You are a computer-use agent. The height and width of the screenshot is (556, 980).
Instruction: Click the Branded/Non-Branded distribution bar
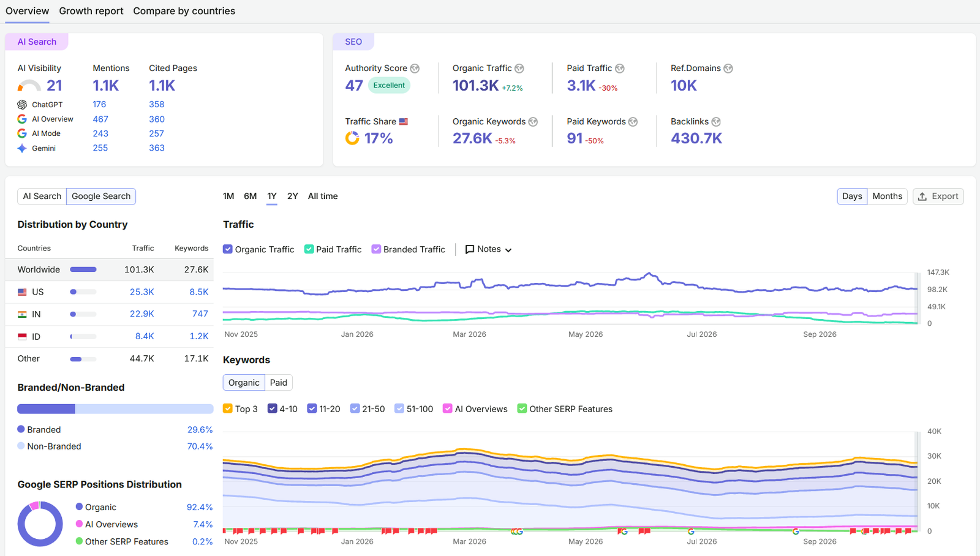115,408
